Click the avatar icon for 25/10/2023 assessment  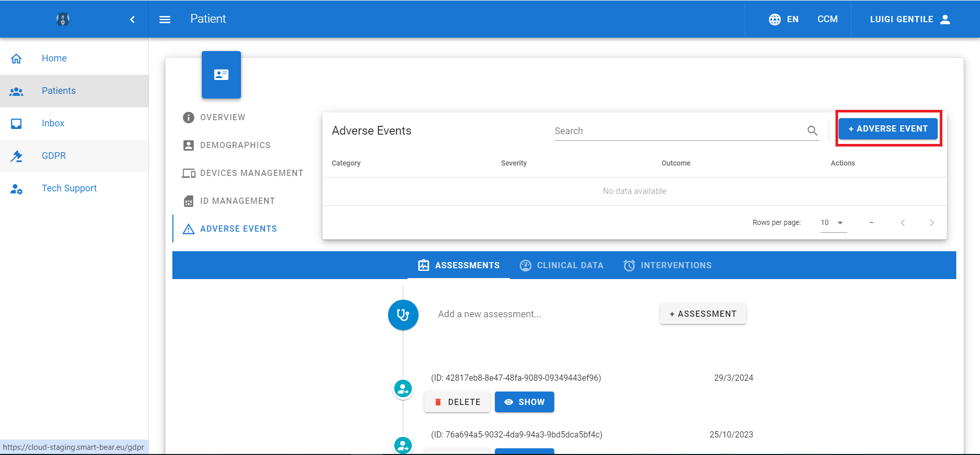tap(403, 445)
